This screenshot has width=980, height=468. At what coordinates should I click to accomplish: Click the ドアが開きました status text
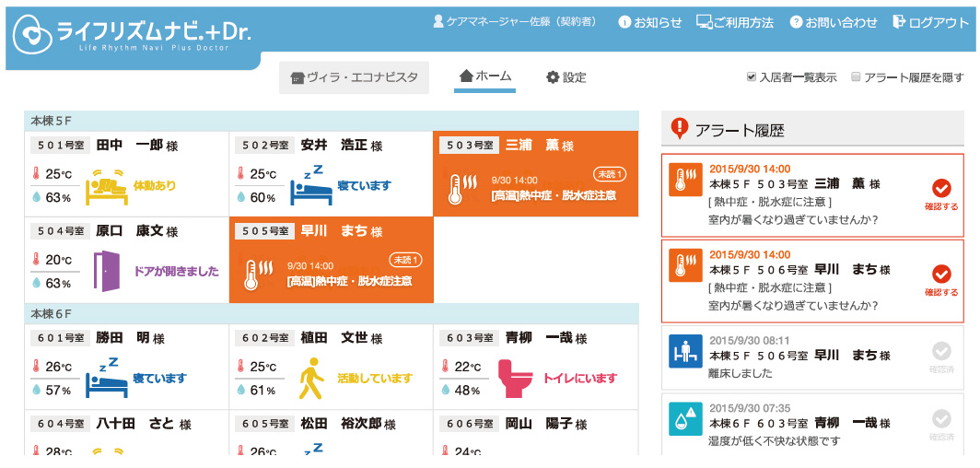(176, 272)
